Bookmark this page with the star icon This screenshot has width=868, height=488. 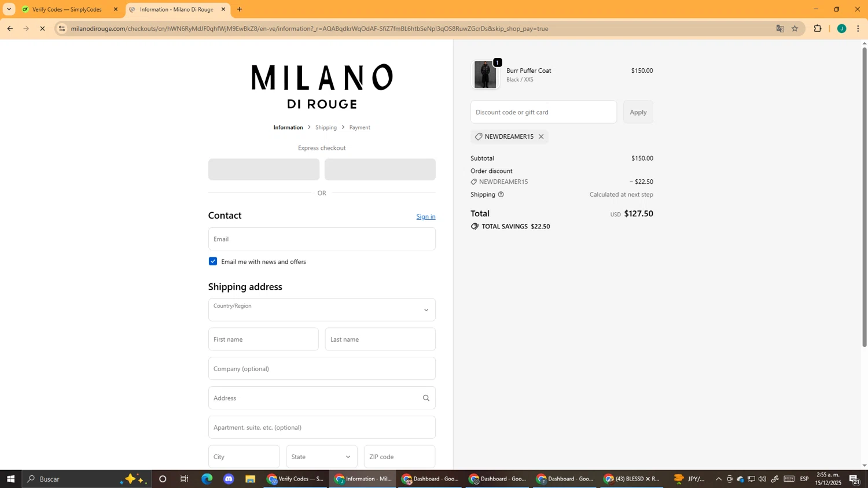pyautogui.click(x=795, y=28)
